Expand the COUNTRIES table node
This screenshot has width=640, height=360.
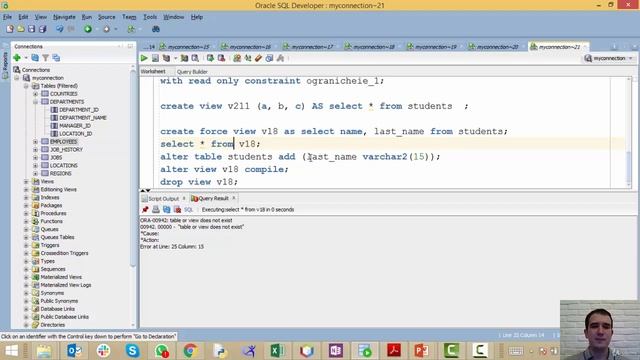click(x=36, y=94)
